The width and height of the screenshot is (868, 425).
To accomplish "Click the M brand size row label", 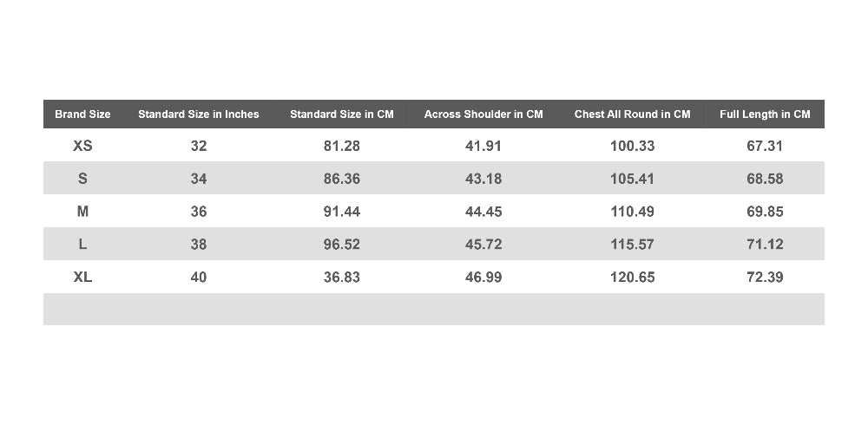I will tap(82, 212).
